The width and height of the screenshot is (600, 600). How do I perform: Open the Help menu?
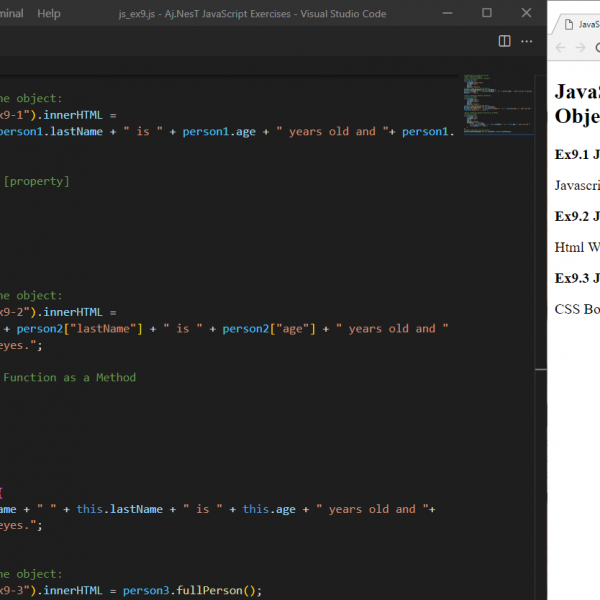(x=49, y=13)
